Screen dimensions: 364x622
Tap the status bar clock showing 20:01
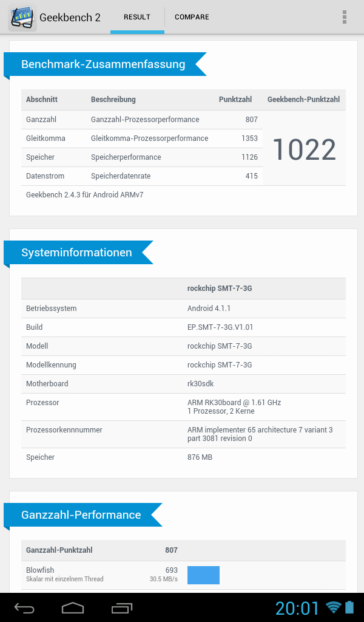[297, 607]
